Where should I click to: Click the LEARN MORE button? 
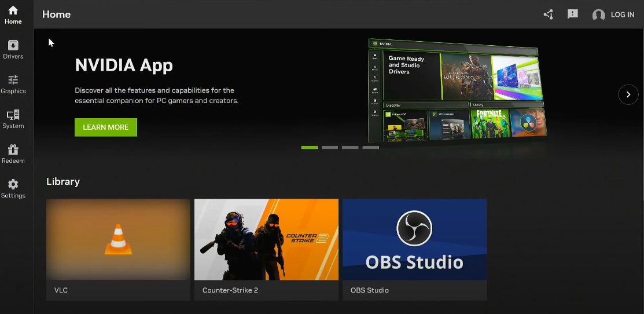pyautogui.click(x=106, y=127)
